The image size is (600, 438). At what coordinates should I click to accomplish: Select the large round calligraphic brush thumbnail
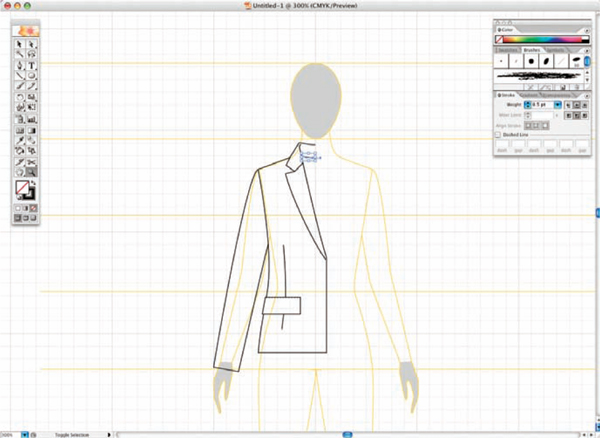[x=531, y=61]
